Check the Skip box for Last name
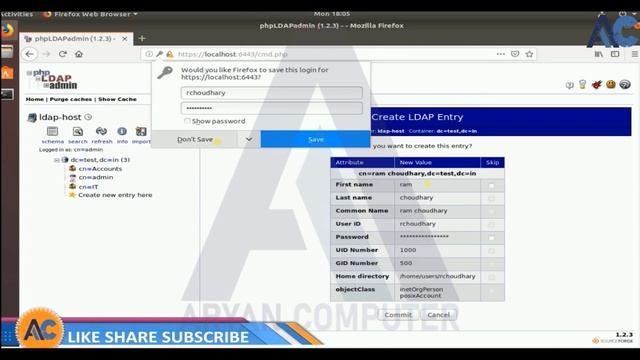The height and width of the screenshot is (360, 640). point(491,199)
